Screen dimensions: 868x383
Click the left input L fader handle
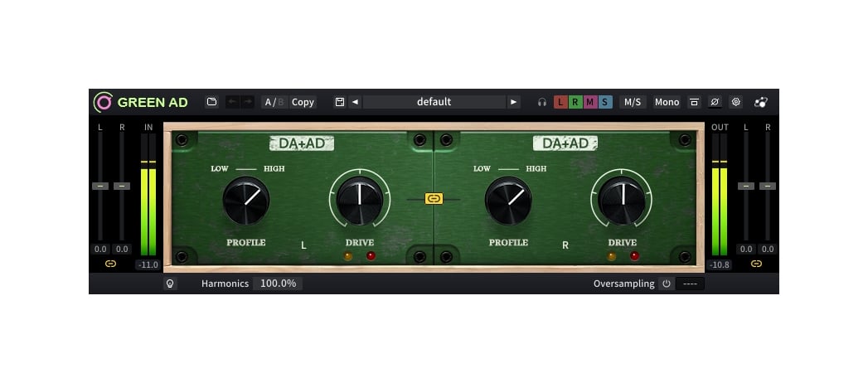point(99,186)
